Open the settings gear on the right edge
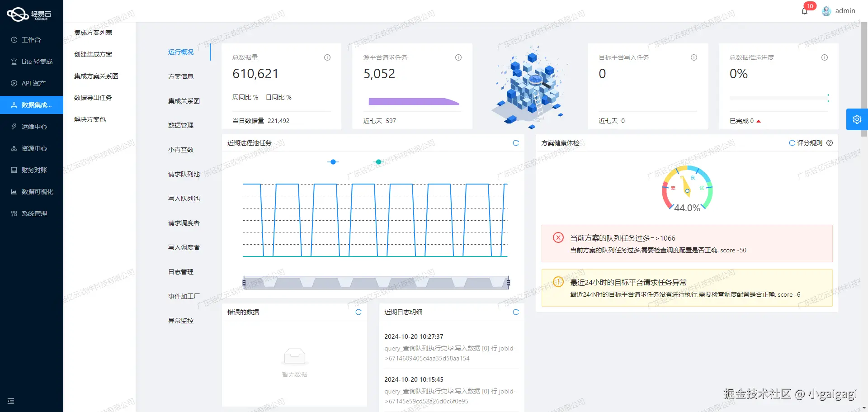The image size is (868, 412). click(857, 119)
